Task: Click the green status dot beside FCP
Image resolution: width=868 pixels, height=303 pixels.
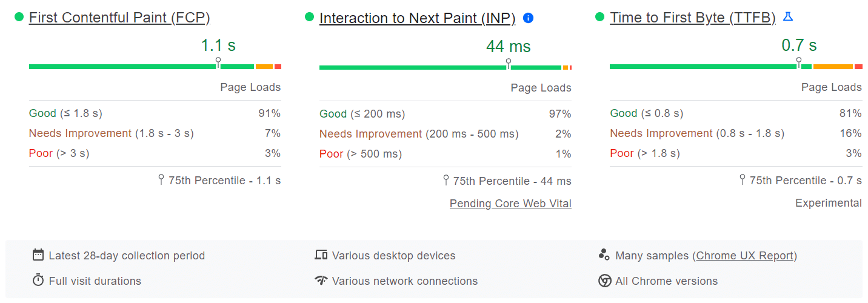Action: click(x=19, y=17)
